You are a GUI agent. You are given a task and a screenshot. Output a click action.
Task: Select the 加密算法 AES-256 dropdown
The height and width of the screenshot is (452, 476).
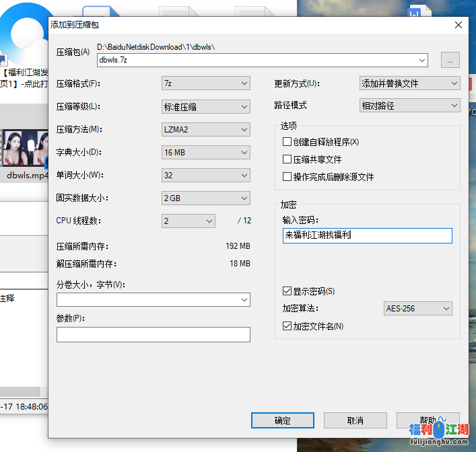tap(417, 309)
